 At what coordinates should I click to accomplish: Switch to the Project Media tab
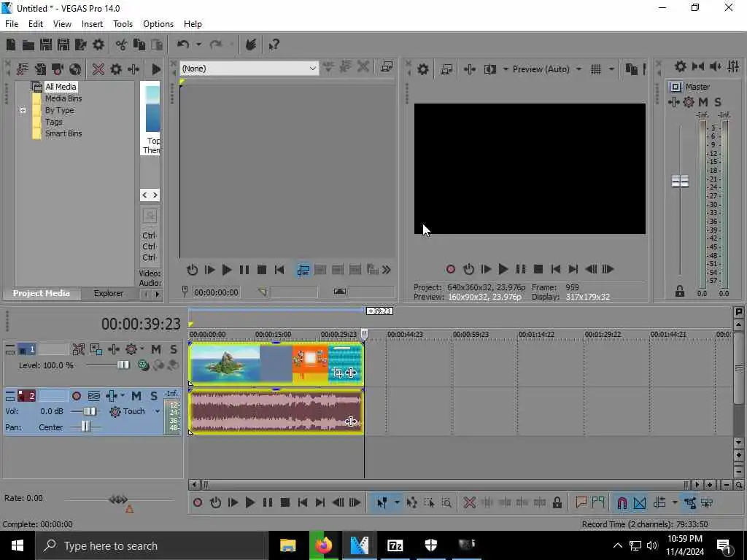[42, 293]
